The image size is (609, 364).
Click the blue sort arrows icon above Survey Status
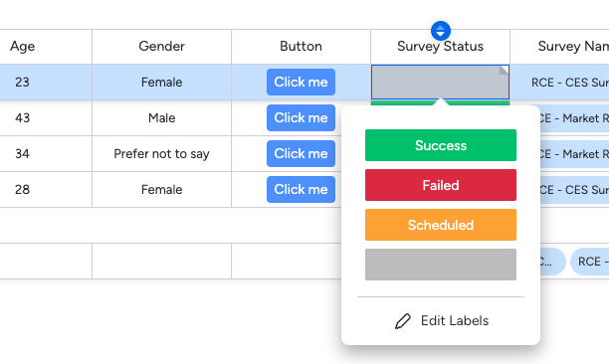pyautogui.click(x=441, y=31)
